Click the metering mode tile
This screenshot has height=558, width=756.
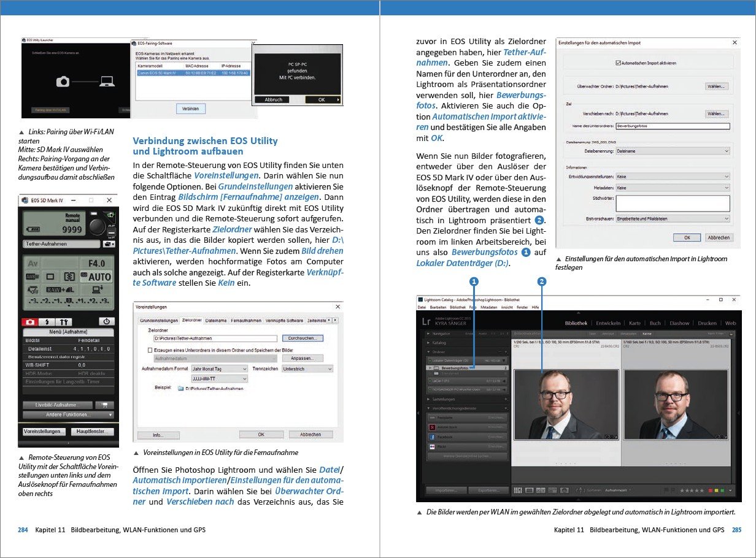(x=69, y=276)
